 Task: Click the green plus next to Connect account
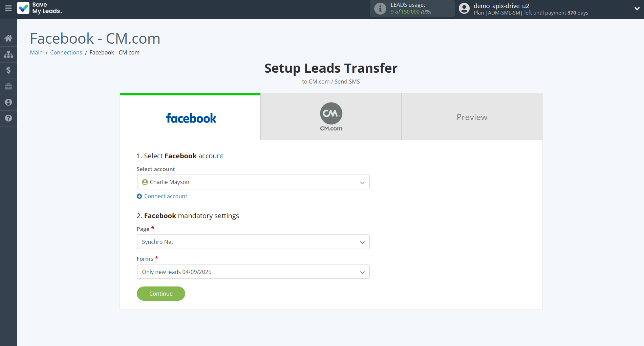tap(139, 196)
